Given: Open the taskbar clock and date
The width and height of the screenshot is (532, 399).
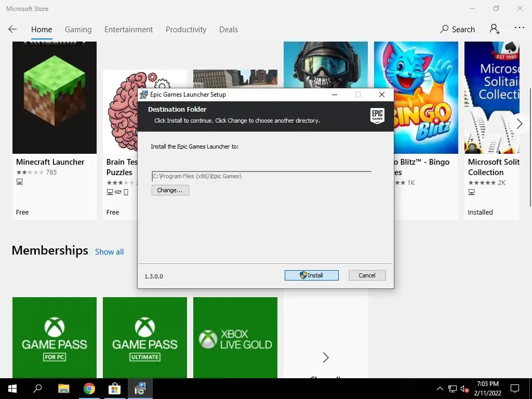Looking at the screenshot, I should 487,389.
